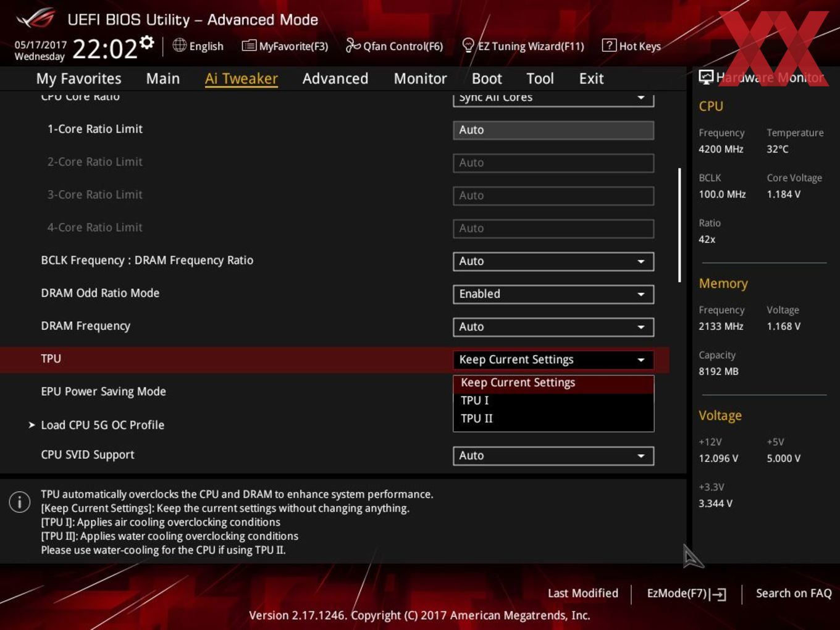Image resolution: width=840 pixels, height=630 pixels.
Task: Choose TPU II option
Action: tap(553, 418)
